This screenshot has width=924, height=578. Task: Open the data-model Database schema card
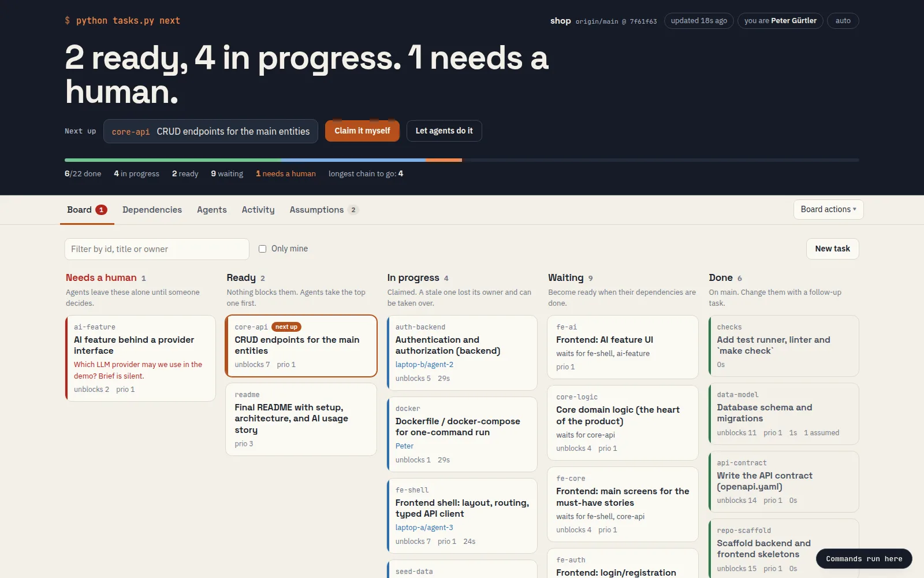(784, 414)
